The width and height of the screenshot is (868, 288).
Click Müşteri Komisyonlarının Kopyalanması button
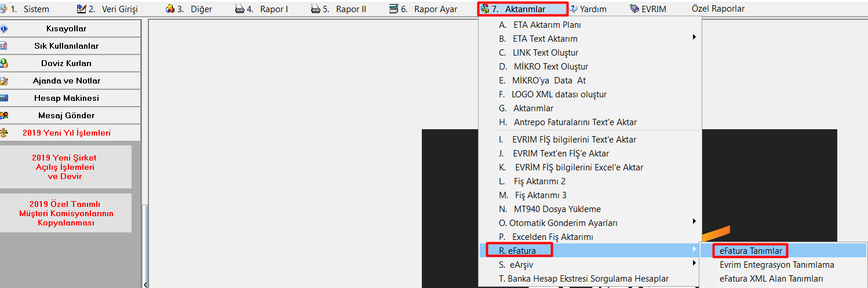pos(65,213)
